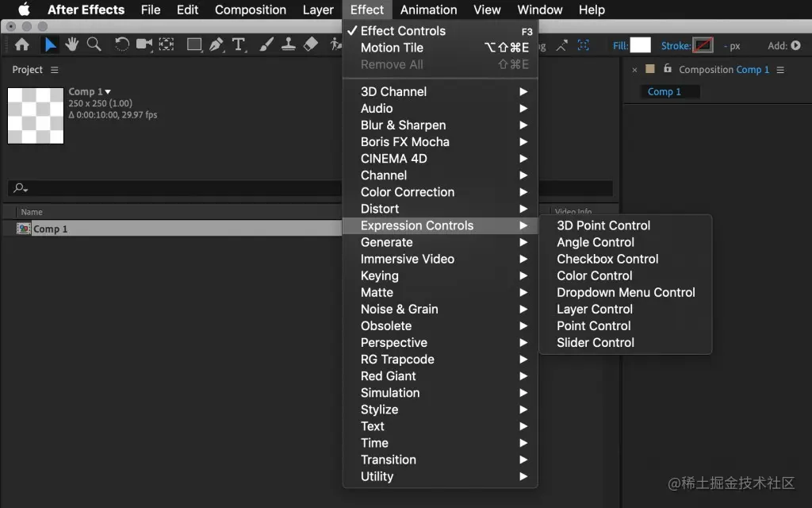Expand the Distort submenu

[439, 209]
